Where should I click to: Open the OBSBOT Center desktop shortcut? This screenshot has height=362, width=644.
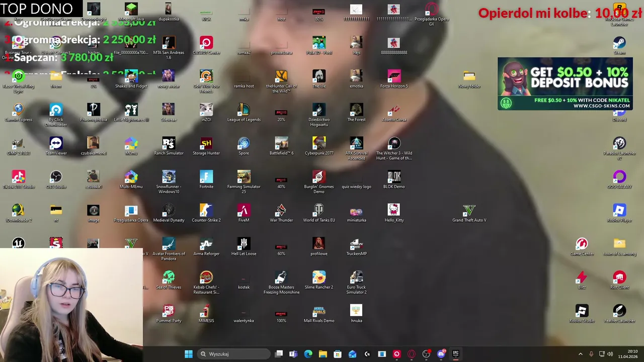coord(206,45)
